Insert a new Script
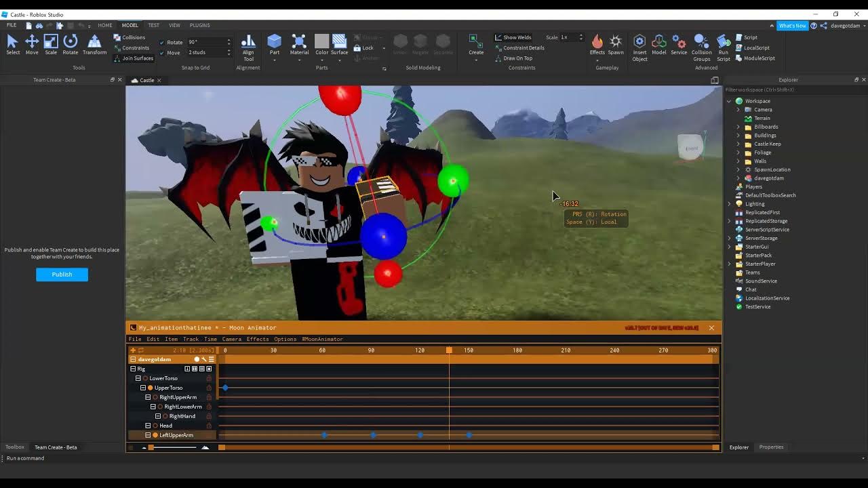This screenshot has width=868, height=488. click(x=746, y=37)
